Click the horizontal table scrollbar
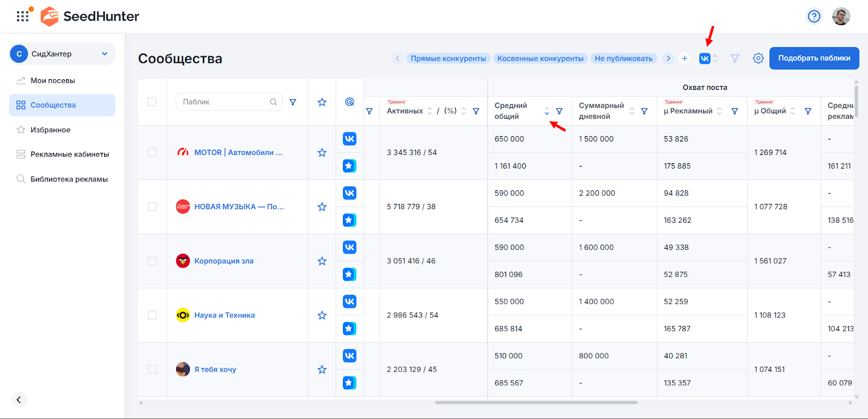Viewport: 868px width, 419px height. pos(536,403)
